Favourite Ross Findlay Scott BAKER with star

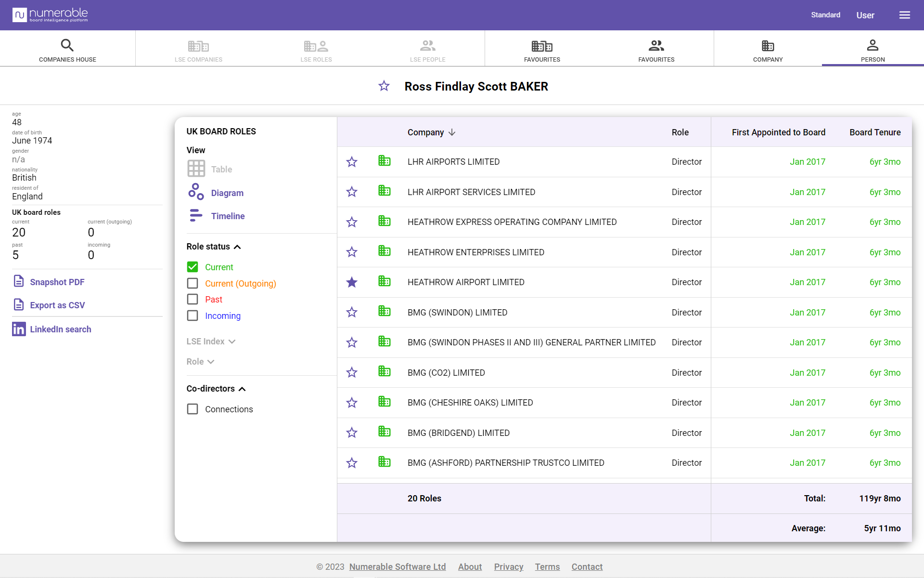click(x=384, y=86)
